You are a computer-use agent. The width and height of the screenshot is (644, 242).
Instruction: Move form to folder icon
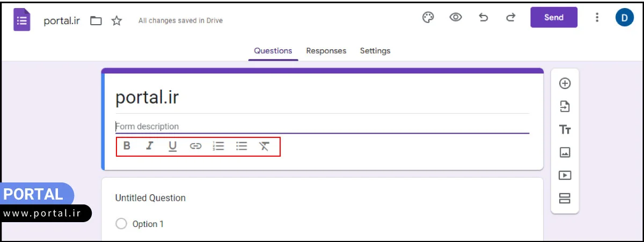[96, 21]
